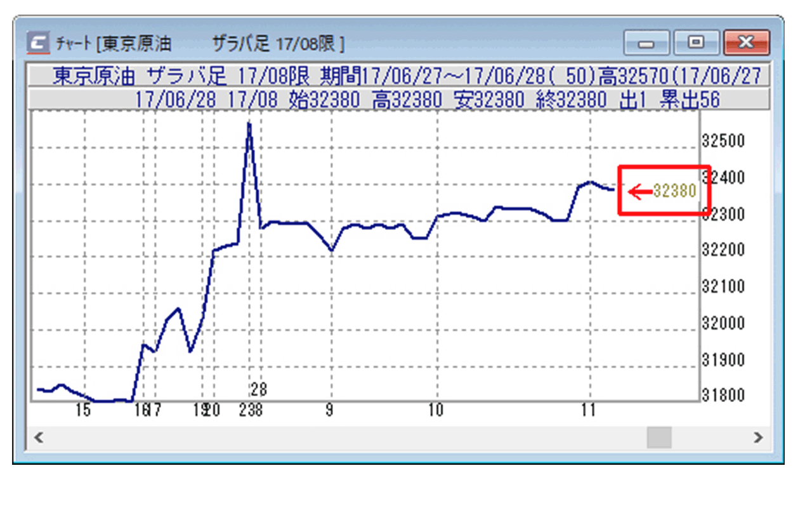The height and width of the screenshot is (508, 812).
Task: Click the empty scrollbar track left of thumb
Action: coord(343,438)
